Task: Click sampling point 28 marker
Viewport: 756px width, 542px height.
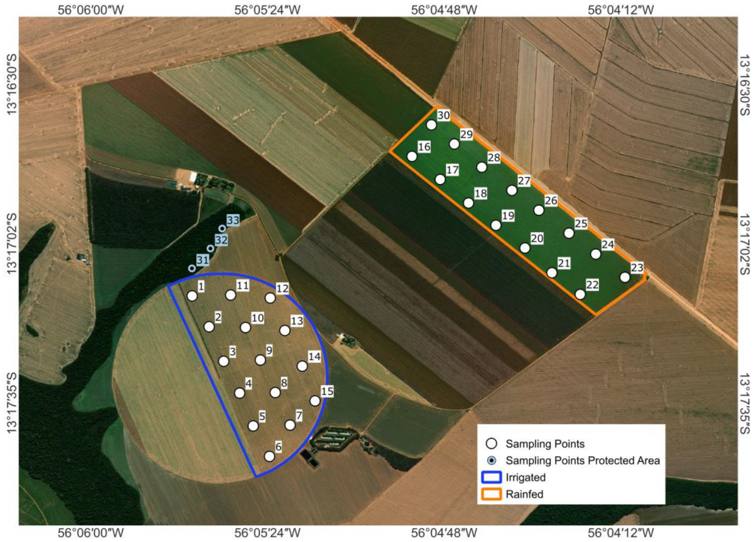Action: [x=481, y=167]
